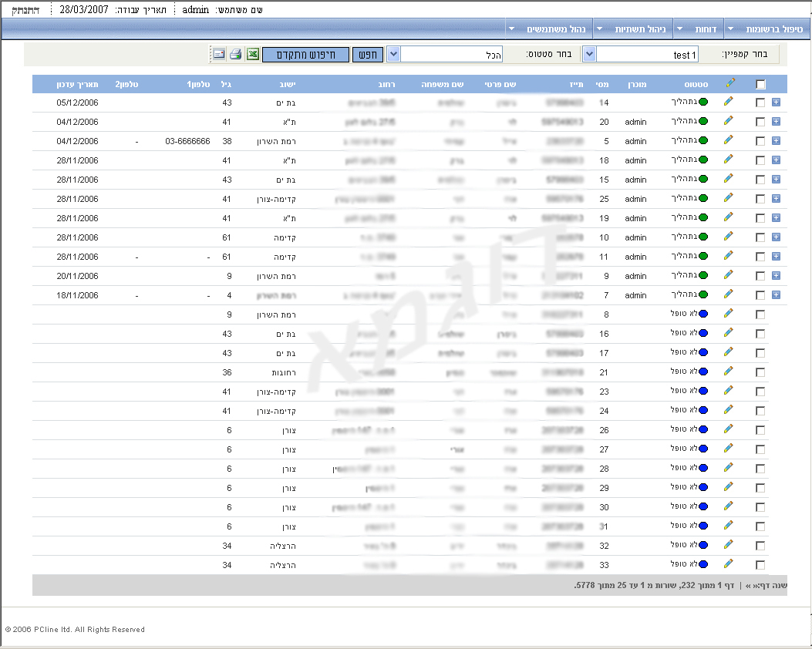Edit record 28 using its pencil icon

click(x=729, y=468)
